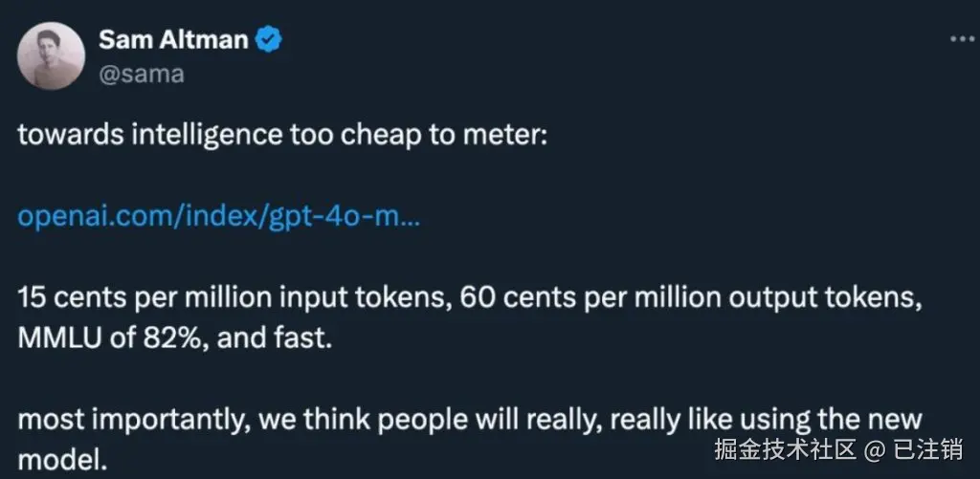Screen dimensions: 980x479
Task: Open Sam Altman's profile picture
Action: (52, 56)
